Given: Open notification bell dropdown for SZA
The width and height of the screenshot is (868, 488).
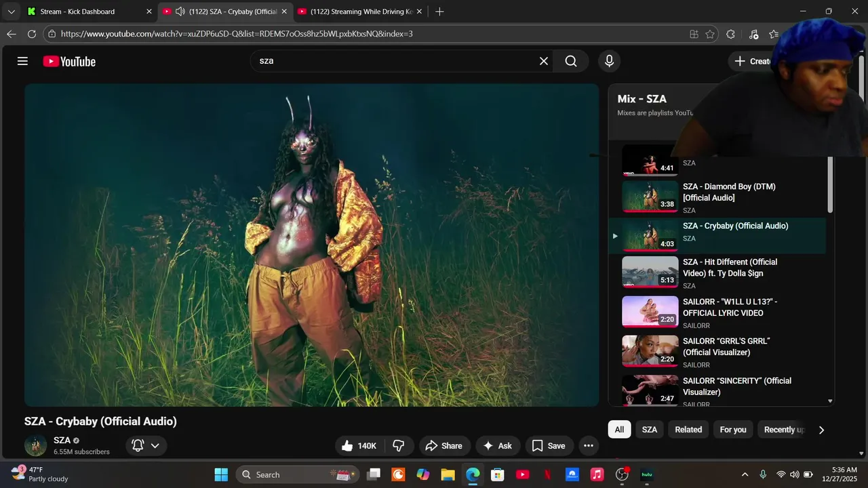Looking at the screenshot, I should (146, 445).
